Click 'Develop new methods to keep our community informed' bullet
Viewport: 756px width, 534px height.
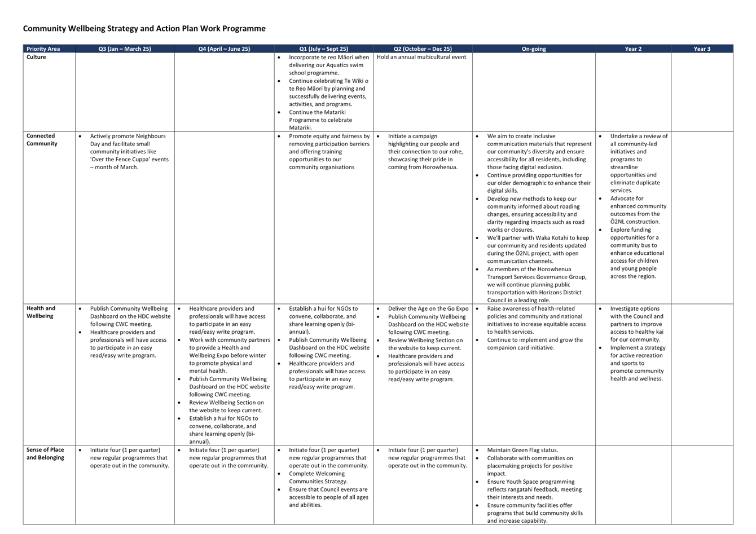pyautogui.click(x=536, y=214)
